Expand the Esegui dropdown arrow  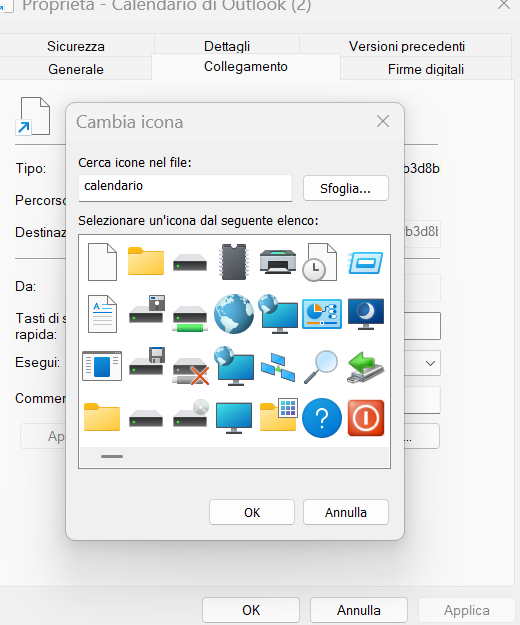point(430,363)
